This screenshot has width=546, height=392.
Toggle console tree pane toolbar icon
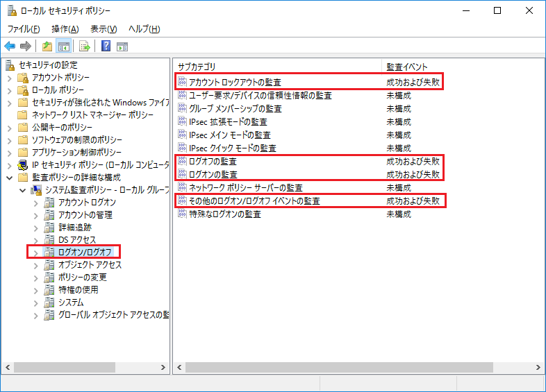pyautogui.click(x=64, y=46)
